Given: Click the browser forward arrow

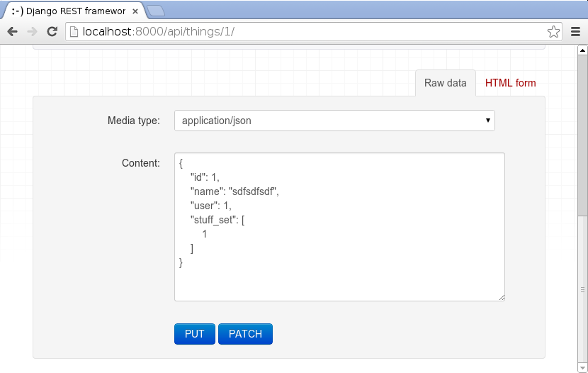Looking at the screenshot, I should point(32,31).
